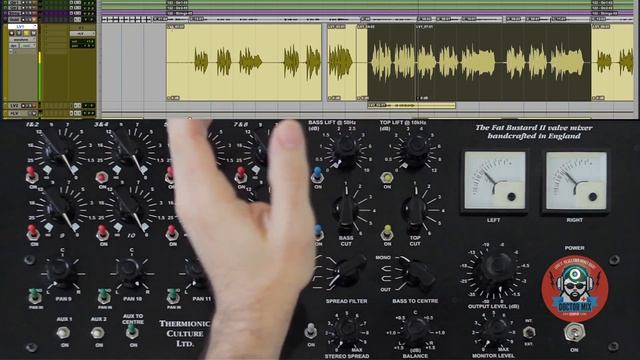Toggle input monitoring on the LV1 track

(19, 33)
